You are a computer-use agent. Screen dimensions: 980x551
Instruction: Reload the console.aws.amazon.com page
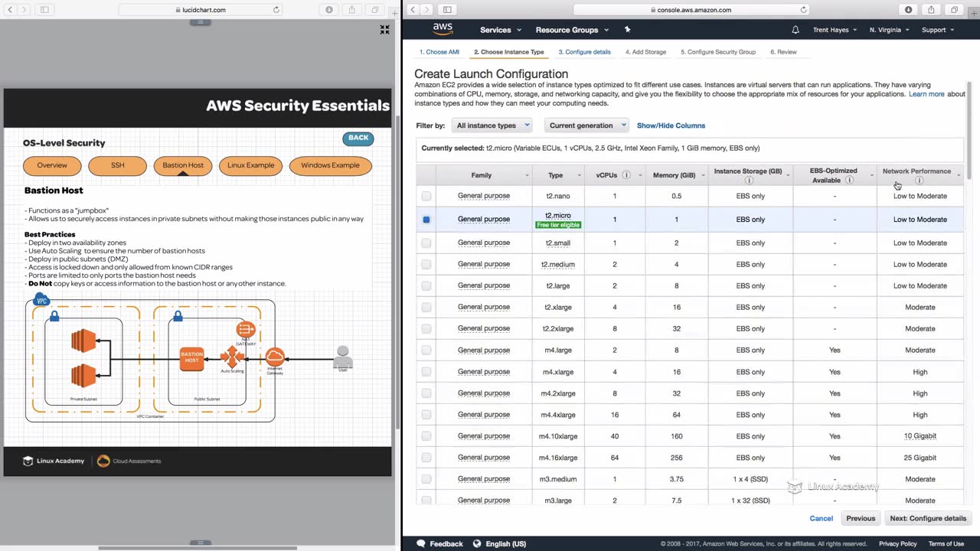803,10
